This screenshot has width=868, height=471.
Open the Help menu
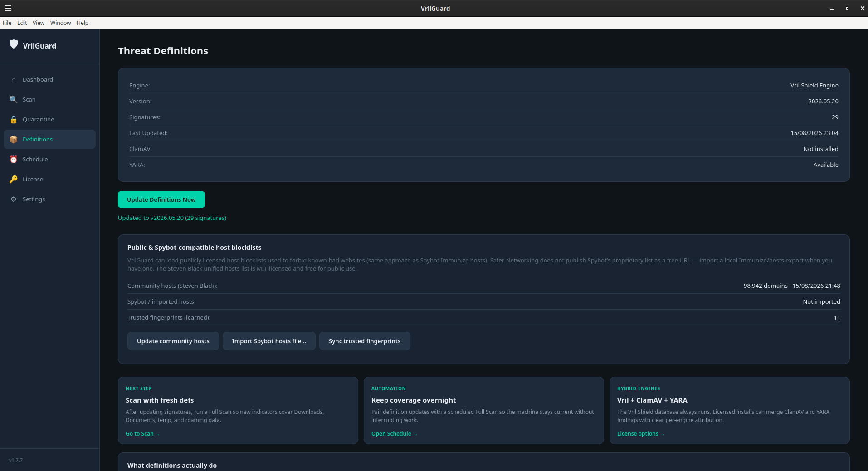point(83,23)
